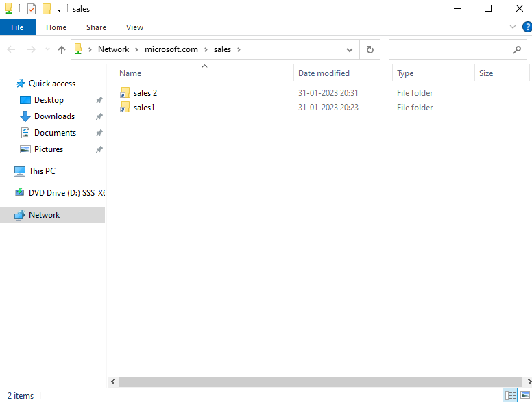Screen dimensions: 532x402
Task: Open the File menu
Action: [x=18, y=27]
